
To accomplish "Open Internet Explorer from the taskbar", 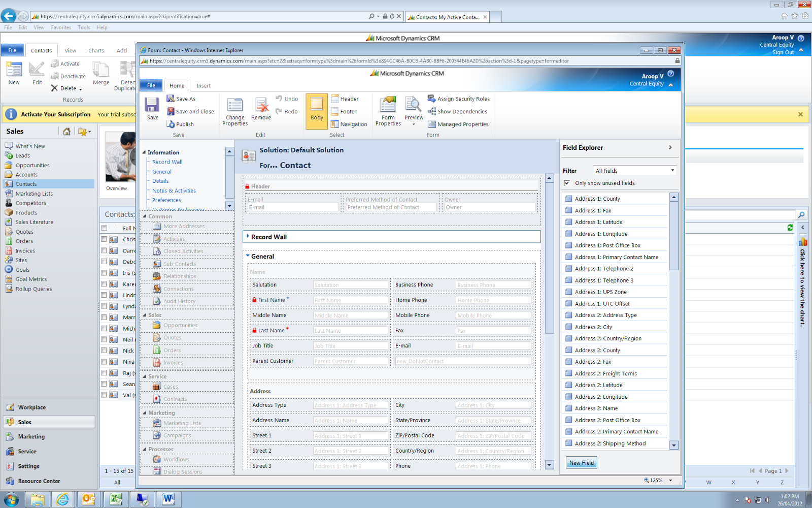I will coord(63,499).
